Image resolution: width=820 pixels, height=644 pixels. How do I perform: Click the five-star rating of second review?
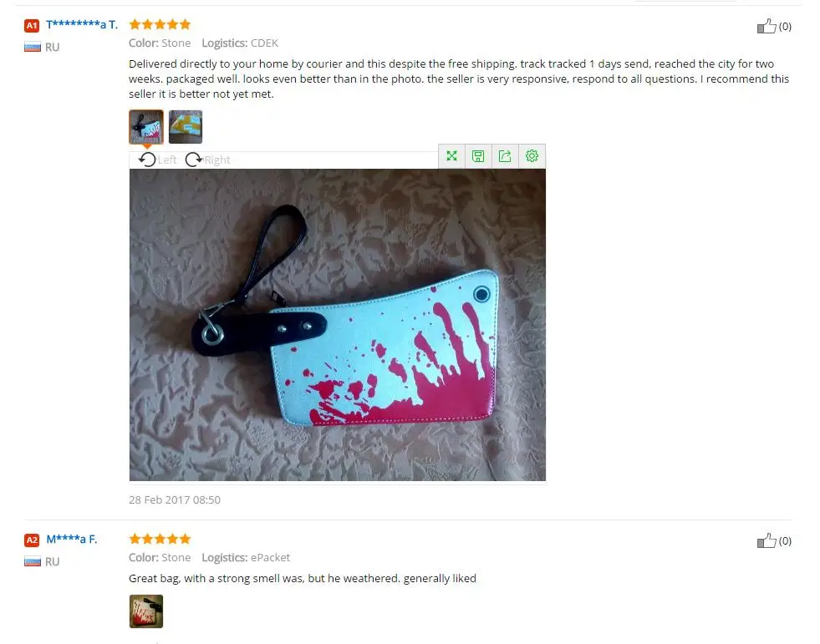click(x=160, y=539)
